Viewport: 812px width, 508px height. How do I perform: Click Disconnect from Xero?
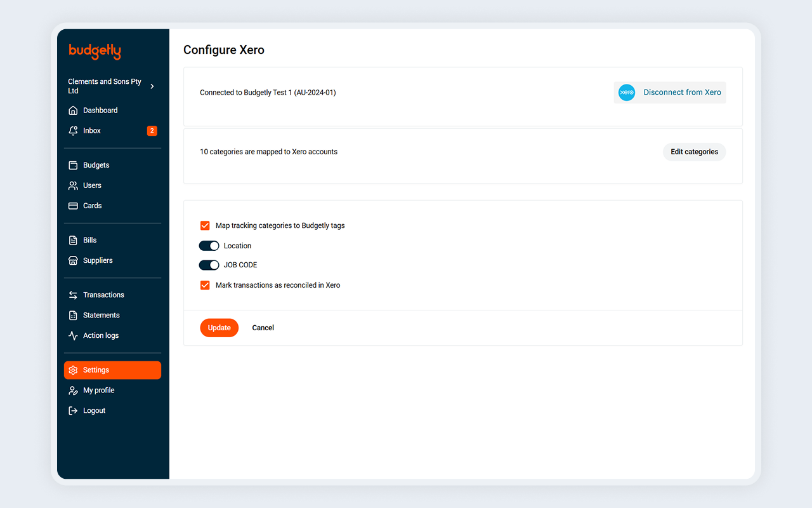(x=681, y=92)
